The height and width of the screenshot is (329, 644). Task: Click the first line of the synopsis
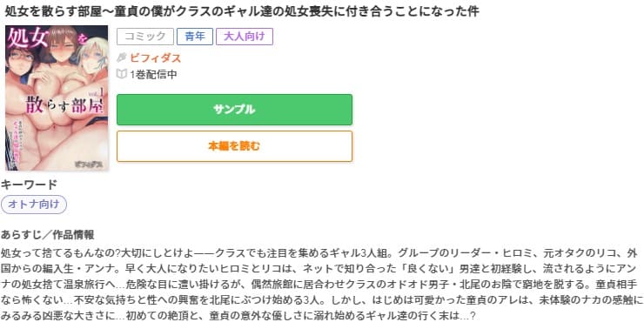click(319, 252)
